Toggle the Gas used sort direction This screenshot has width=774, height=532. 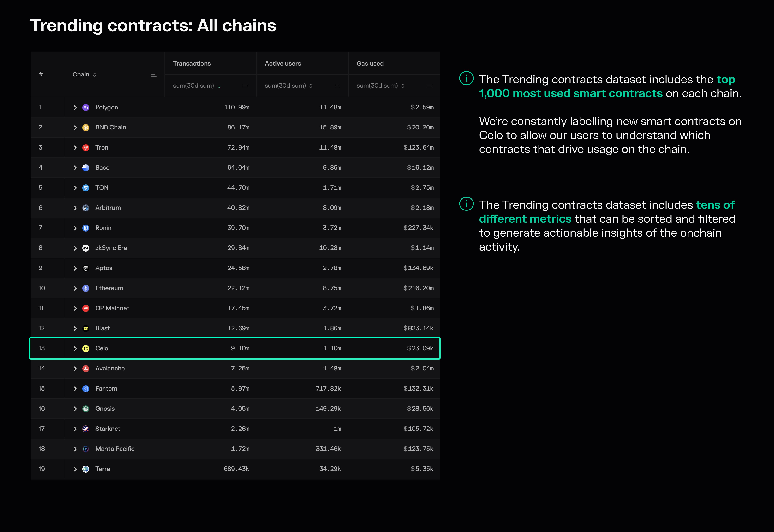pos(403,86)
